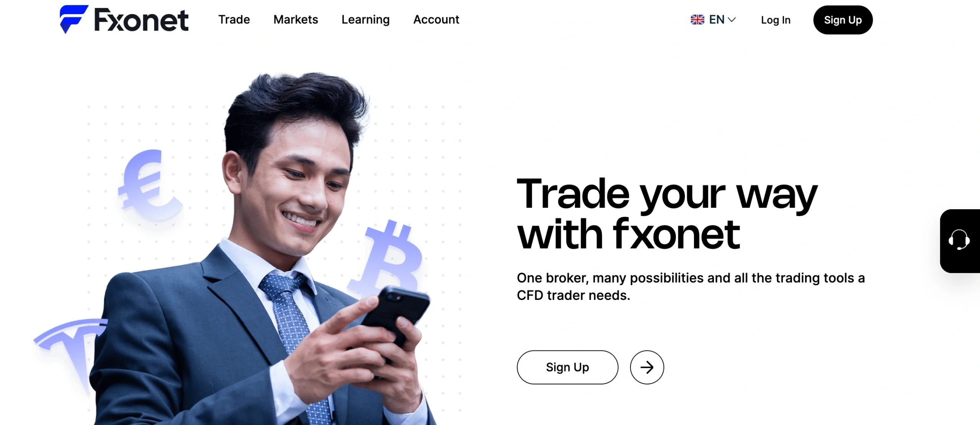Viewport: 980px width, 425px height.
Task: Click the Fxonet blue F logo icon
Action: coord(74,19)
